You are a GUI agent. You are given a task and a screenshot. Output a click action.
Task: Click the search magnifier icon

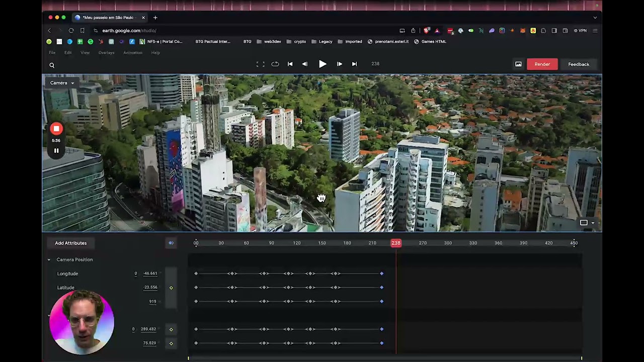click(x=52, y=65)
